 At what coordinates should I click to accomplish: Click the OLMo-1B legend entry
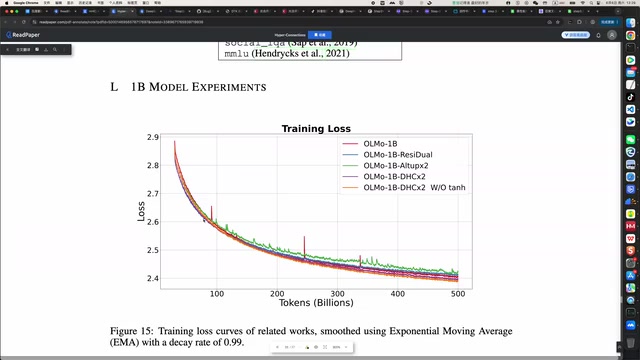(370, 144)
